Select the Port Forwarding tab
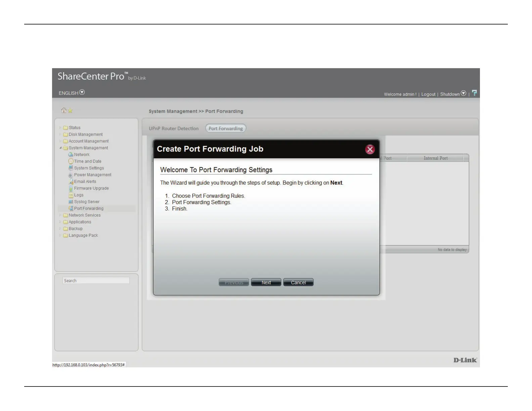The width and height of the screenshot is (532, 411). 226,128
